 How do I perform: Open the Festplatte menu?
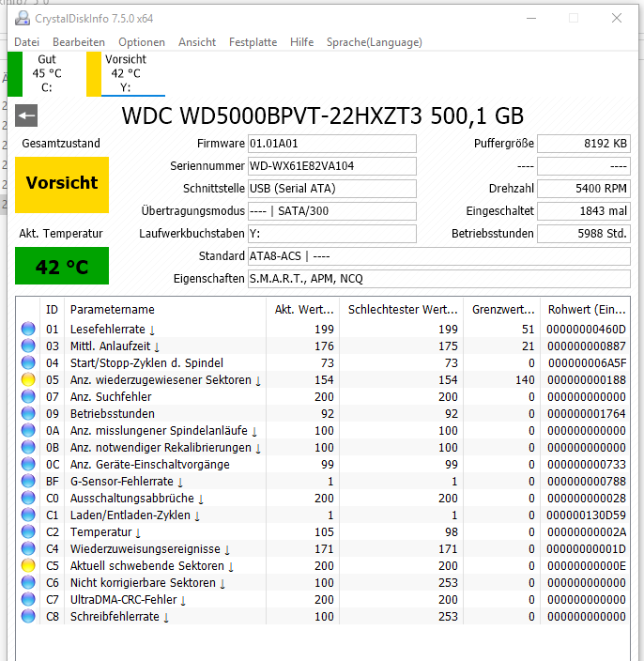coord(253,42)
